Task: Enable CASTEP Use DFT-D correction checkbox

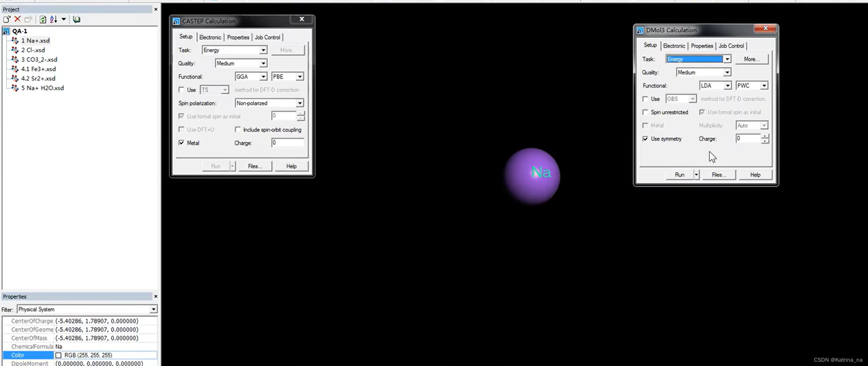Action: pyautogui.click(x=181, y=90)
